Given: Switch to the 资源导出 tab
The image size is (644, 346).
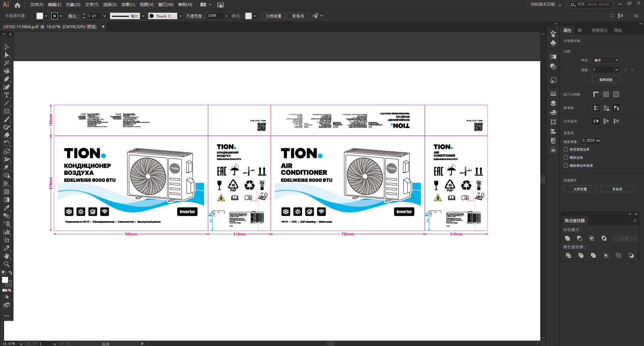Looking at the screenshot, I should [x=599, y=30].
